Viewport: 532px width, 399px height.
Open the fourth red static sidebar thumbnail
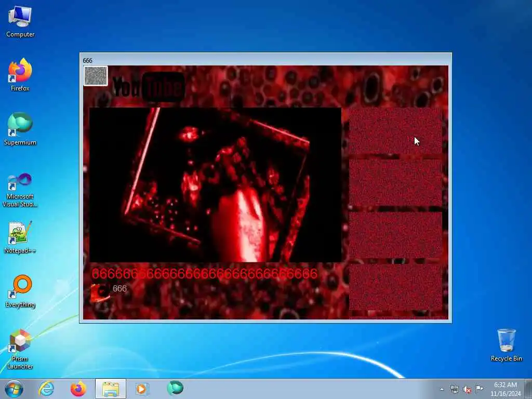(x=395, y=287)
